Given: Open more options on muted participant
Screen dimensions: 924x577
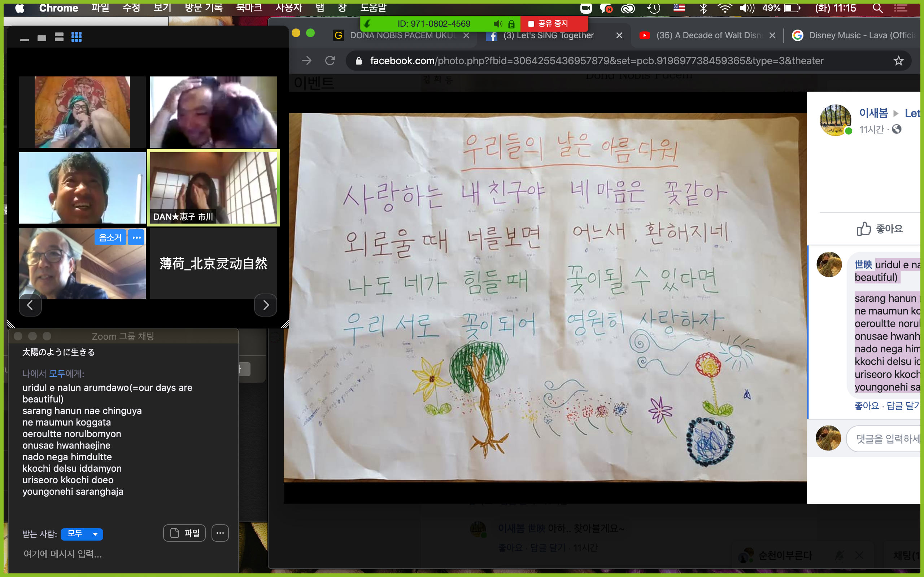Looking at the screenshot, I should tap(136, 237).
